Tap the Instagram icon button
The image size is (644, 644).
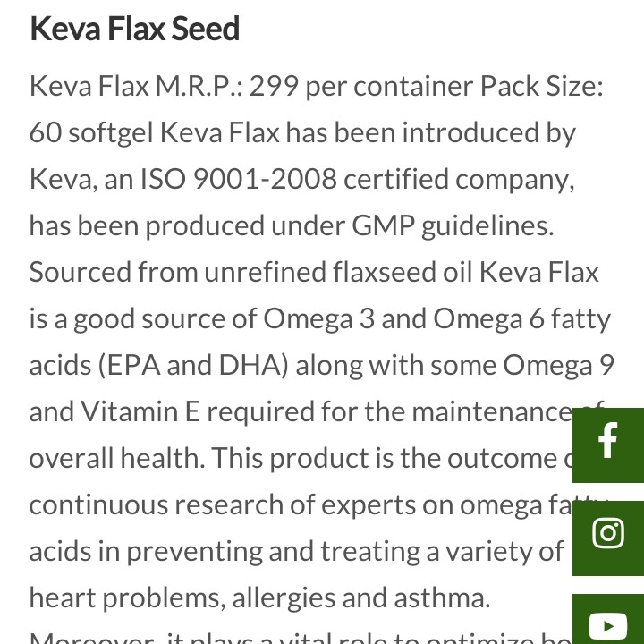coord(608,535)
